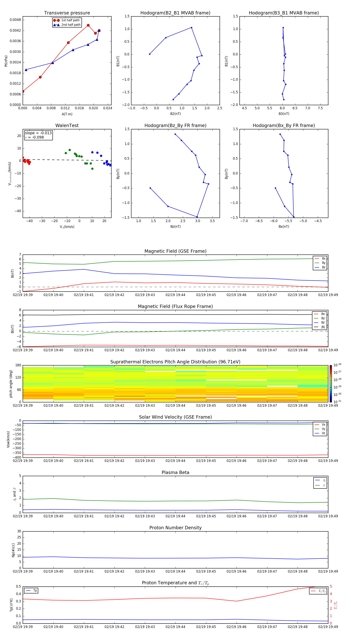Click 'pitch angle (deg)' axis label
Screen dimensions: 351x644
pyautogui.click(x=11, y=383)
